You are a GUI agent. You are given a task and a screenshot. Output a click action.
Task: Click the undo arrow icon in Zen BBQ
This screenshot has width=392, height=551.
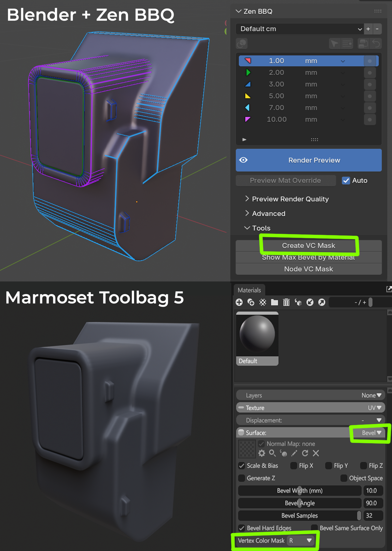(376, 44)
